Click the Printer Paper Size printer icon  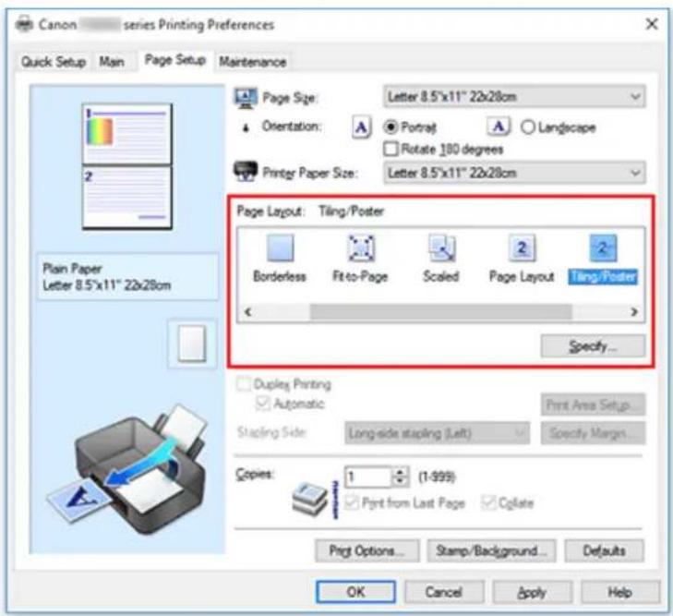coord(245,172)
